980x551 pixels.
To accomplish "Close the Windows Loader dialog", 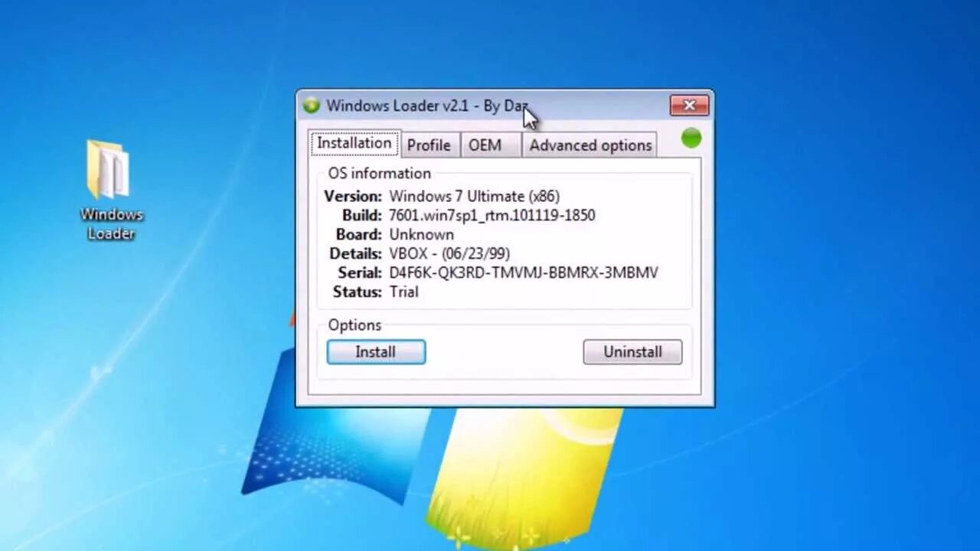I will [689, 106].
